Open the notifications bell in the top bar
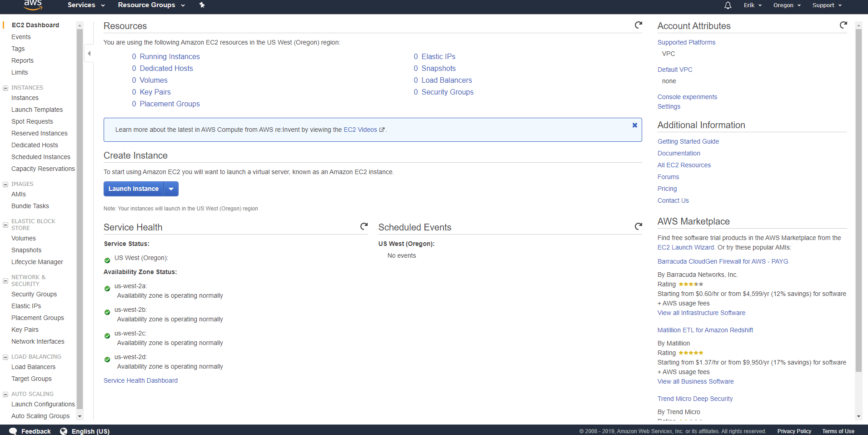 point(727,5)
